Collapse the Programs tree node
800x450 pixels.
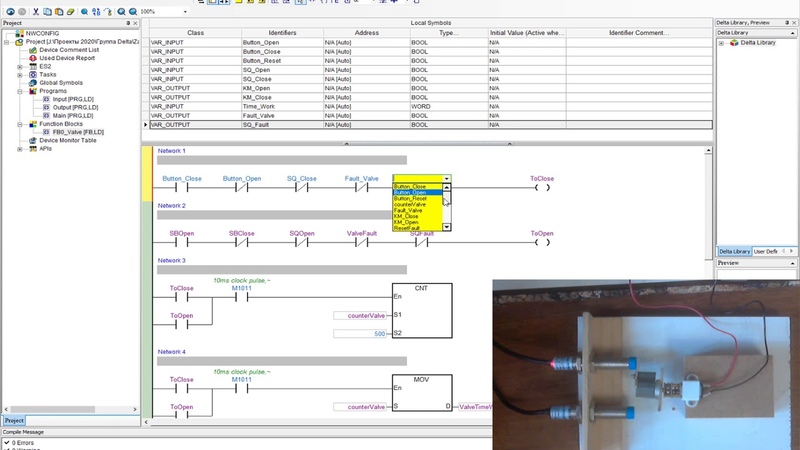click(x=19, y=91)
